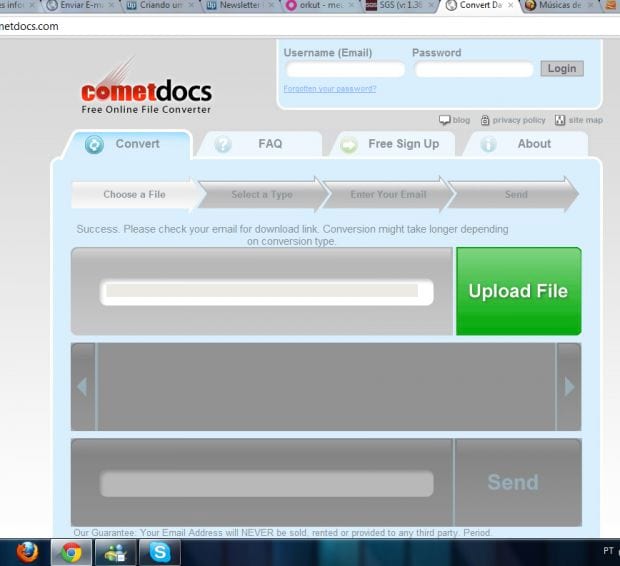Click the blog speech bubble icon
Image resolution: width=620 pixels, height=566 pixels.
[444, 120]
